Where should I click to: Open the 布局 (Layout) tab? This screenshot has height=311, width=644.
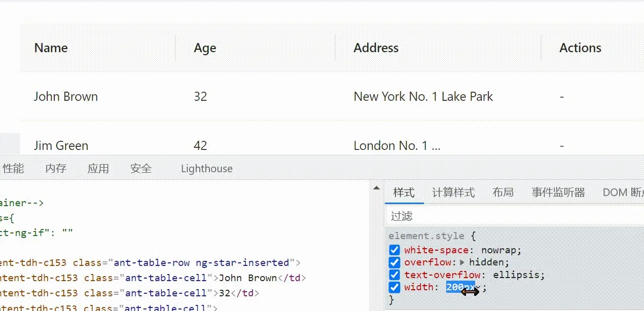click(503, 192)
